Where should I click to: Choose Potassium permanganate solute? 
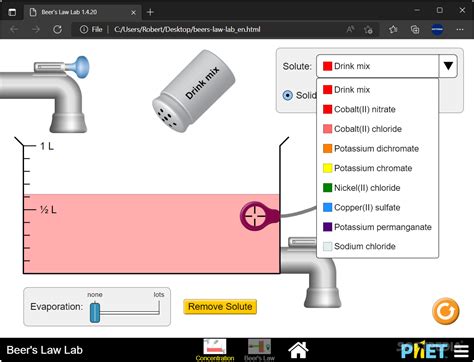pos(377,227)
